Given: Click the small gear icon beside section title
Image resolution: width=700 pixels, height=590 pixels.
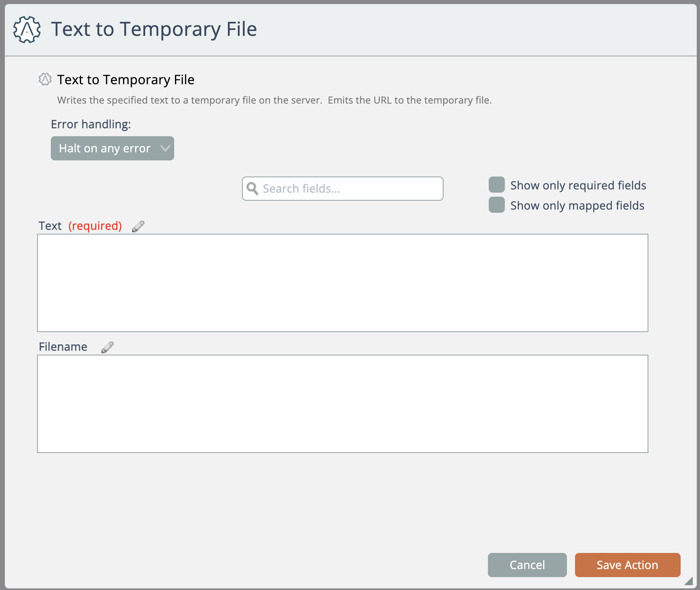Looking at the screenshot, I should coord(45,79).
